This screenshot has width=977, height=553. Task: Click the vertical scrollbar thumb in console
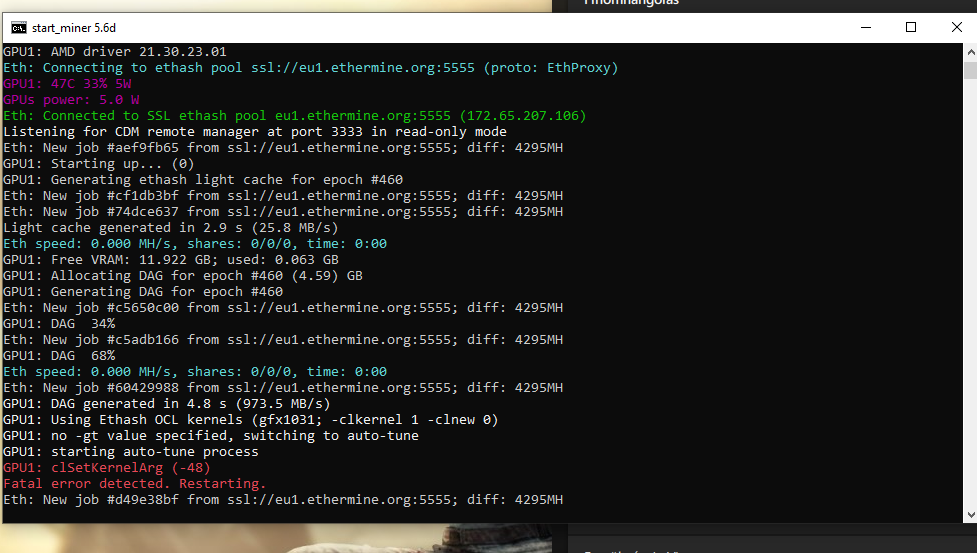970,69
